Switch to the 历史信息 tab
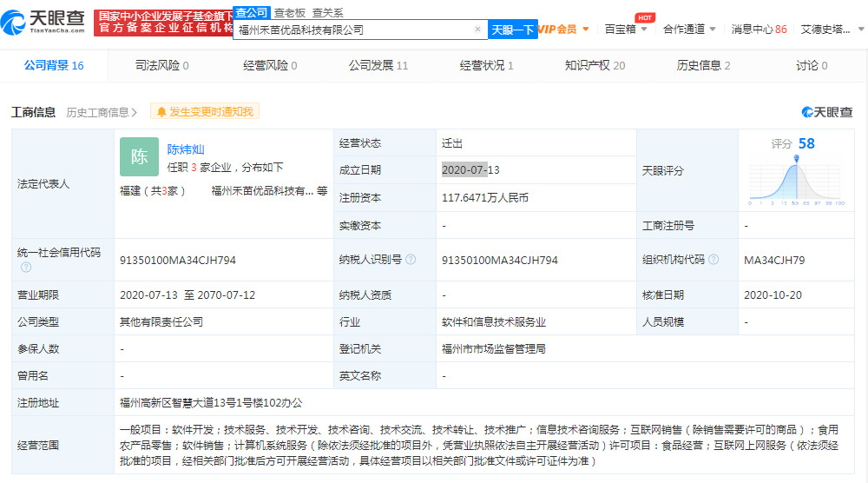Image resolution: width=868 pixels, height=483 pixels. (x=703, y=65)
